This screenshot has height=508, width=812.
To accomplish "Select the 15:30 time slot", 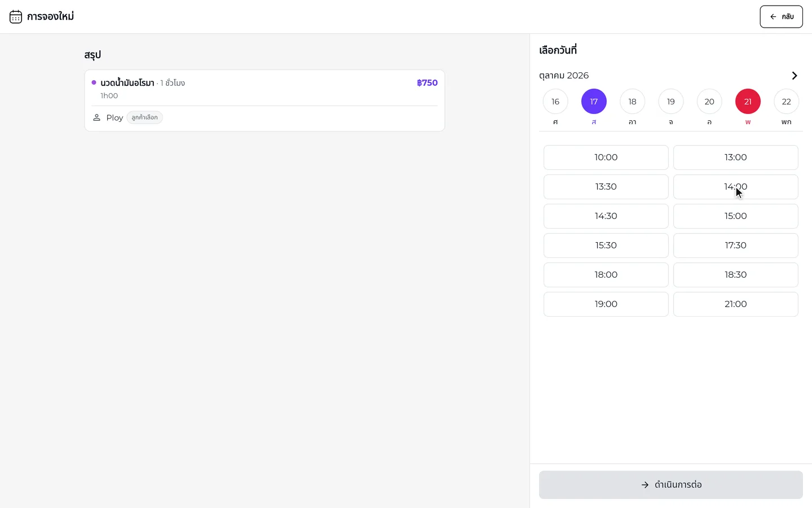I will pyautogui.click(x=606, y=246).
